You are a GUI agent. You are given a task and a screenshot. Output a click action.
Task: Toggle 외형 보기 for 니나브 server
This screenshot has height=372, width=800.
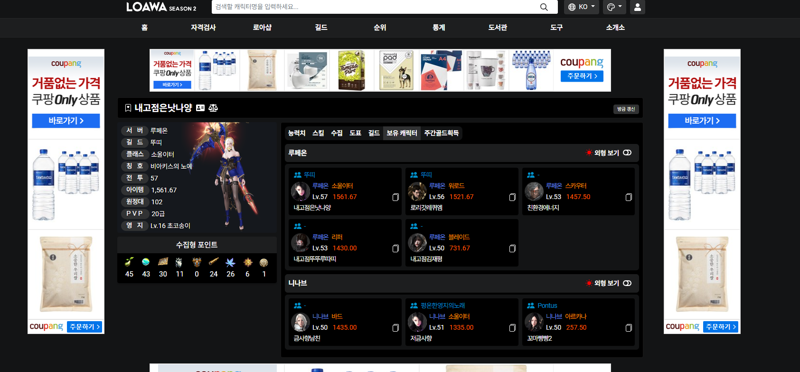coord(627,283)
